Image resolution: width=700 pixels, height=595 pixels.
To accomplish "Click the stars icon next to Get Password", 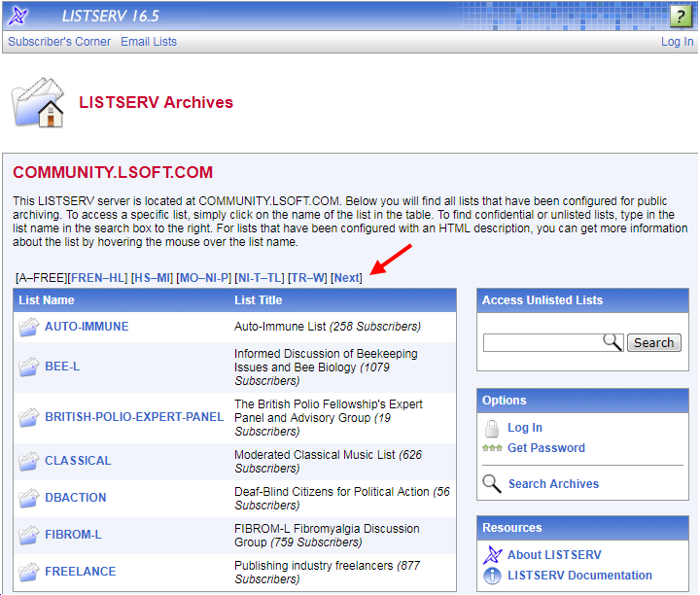I will click(492, 448).
